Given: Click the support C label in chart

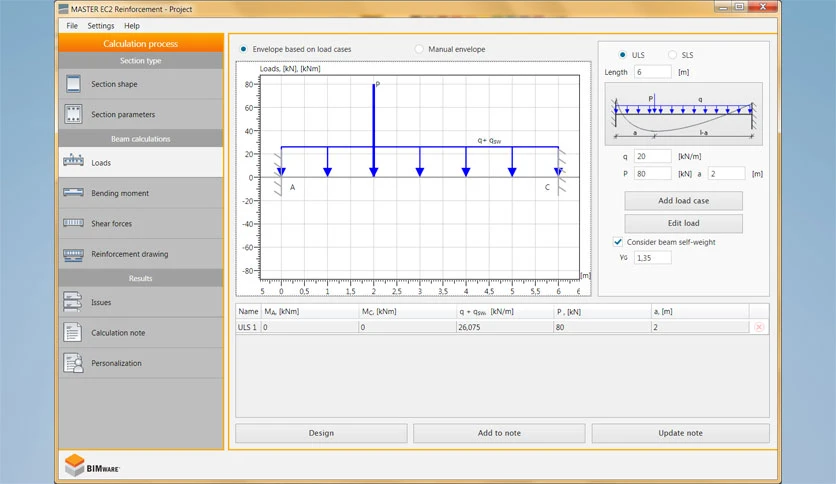Looking at the screenshot, I should 547,188.
